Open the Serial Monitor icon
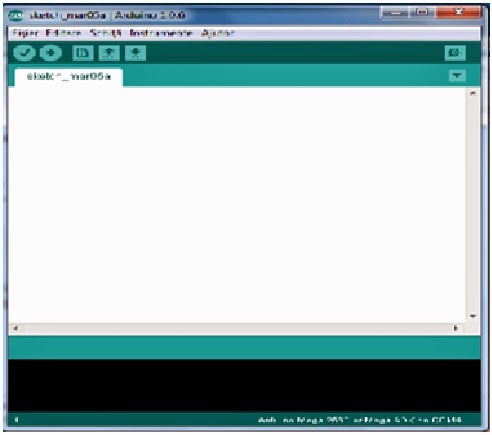The height and width of the screenshot is (435, 492). coord(455,53)
